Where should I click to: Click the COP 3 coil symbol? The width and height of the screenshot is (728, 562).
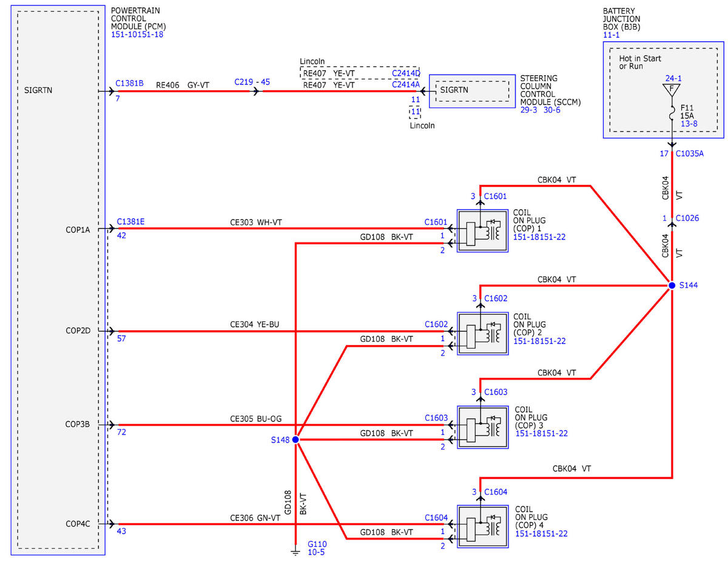pyautogui.click(x=483, y=427)
